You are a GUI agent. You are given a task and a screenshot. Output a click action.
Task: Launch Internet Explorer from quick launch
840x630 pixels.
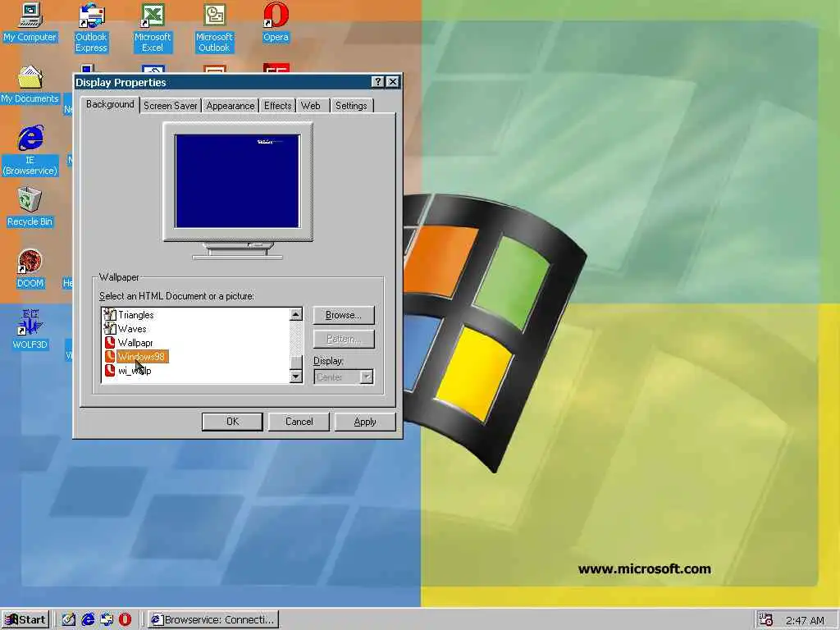[x=88, y=620]
